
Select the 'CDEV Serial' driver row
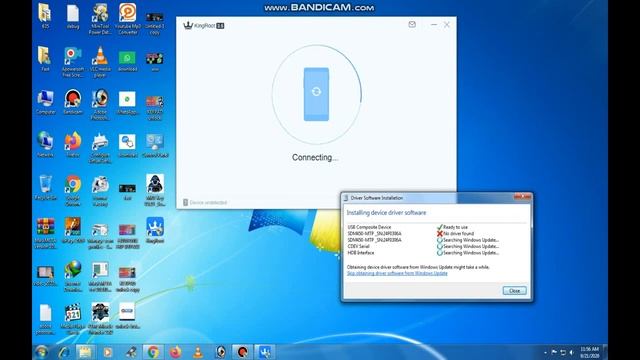pos(422,247)
